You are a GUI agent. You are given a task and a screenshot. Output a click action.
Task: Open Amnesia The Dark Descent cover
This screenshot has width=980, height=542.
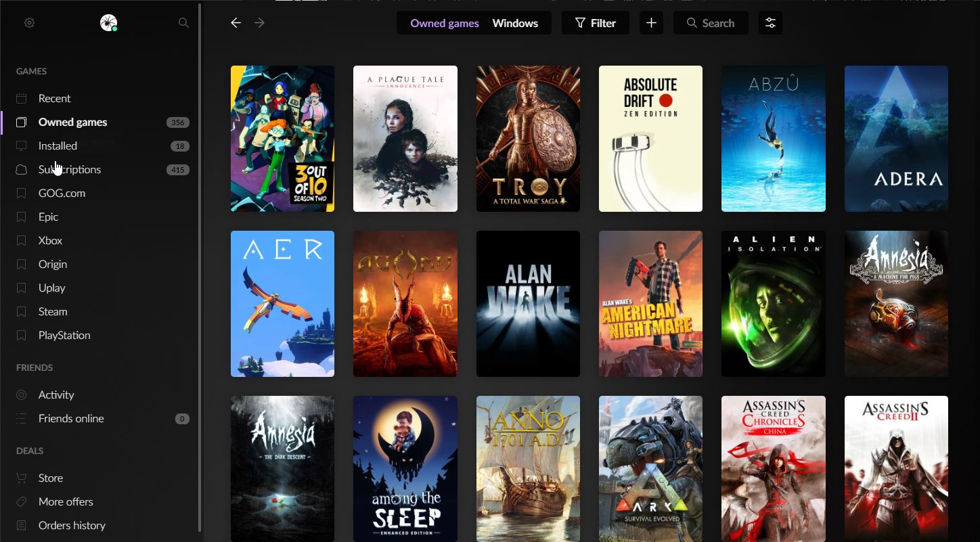pos(282,469)
